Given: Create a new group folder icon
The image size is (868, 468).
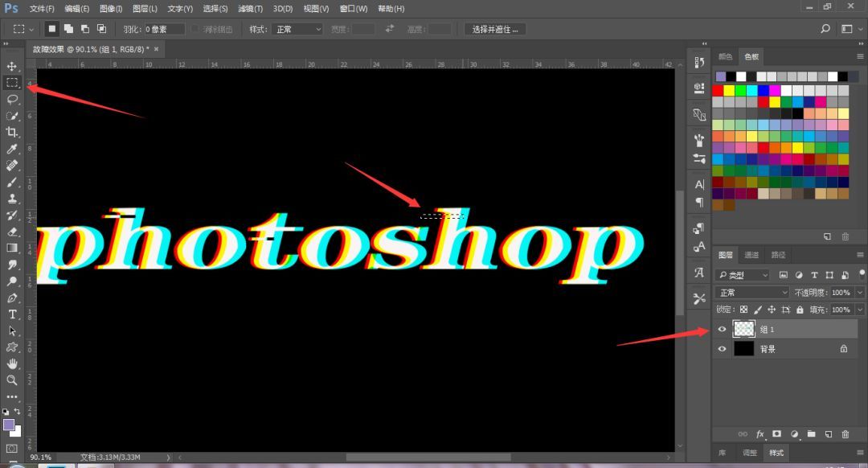Looking at the screenshot, I should [811, 434].
